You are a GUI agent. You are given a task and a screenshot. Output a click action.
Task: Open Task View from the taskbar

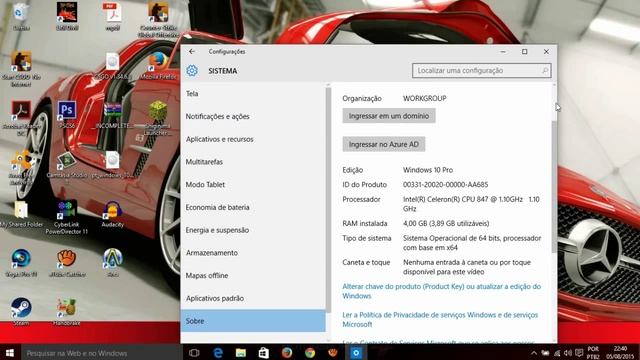tap(194, 353)
